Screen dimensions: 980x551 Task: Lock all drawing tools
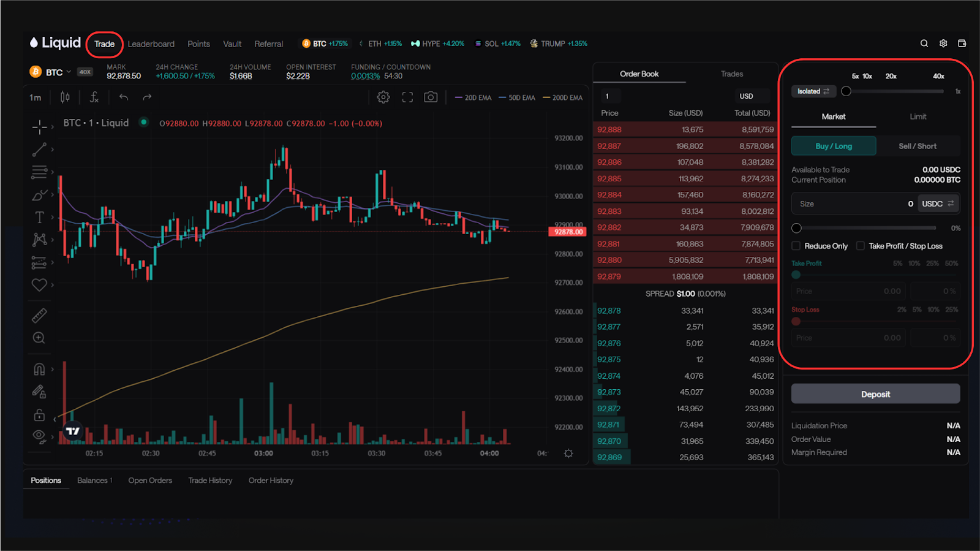(39, 415)
